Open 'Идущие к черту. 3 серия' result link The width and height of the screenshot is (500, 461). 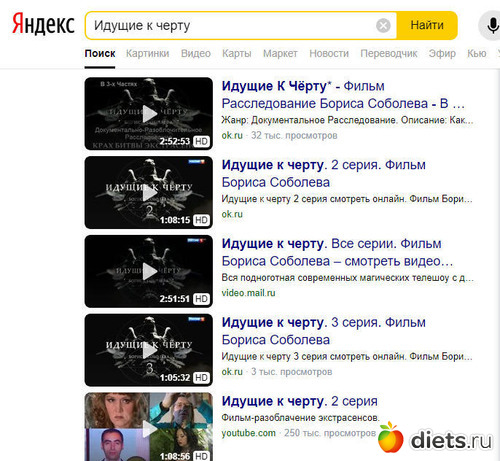(x=324, y=331)
